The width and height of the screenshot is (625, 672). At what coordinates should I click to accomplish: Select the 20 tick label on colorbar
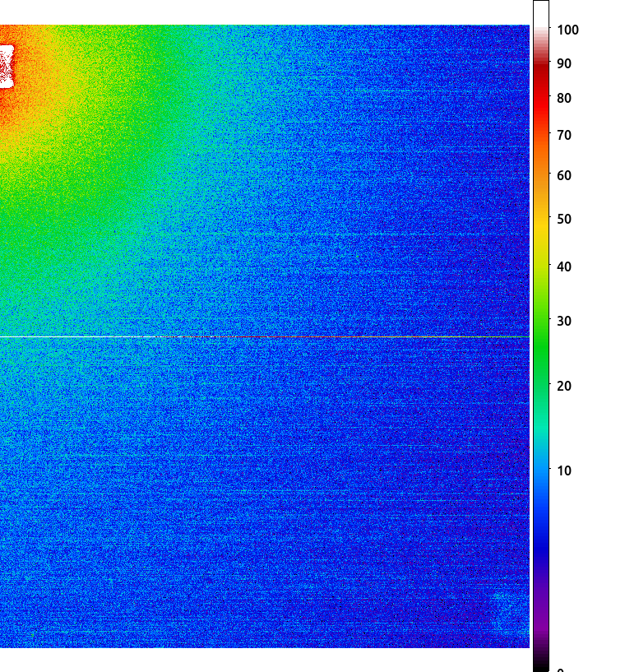pos(564,386)
